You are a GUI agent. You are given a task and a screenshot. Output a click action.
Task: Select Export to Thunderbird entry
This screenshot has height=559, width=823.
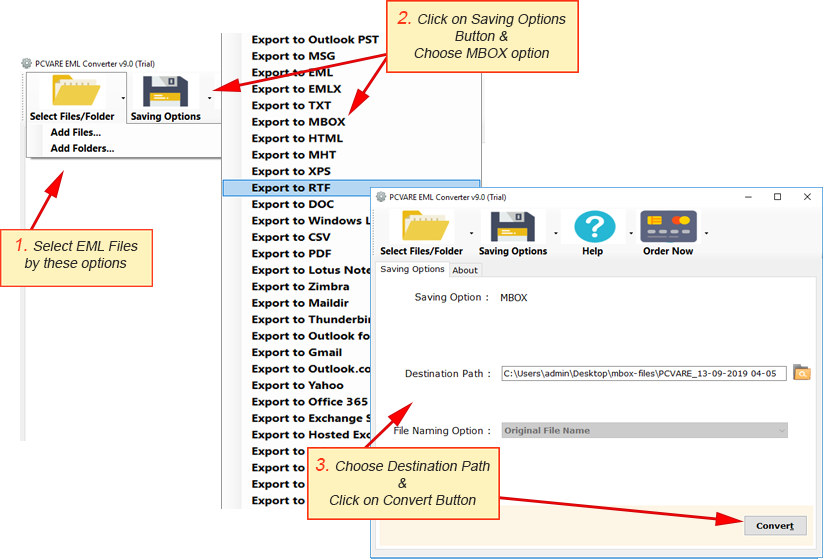pos(311,319)
